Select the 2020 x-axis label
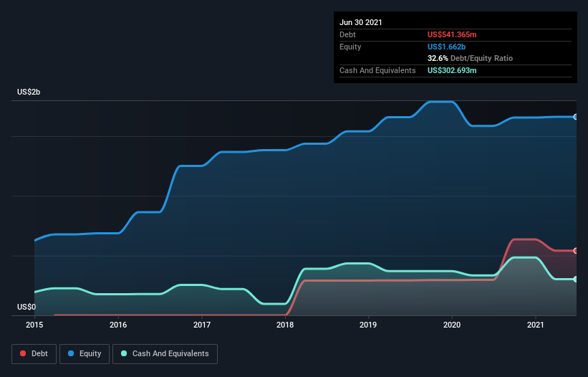The height and width of the screenshot is (377, 588). click(452, 325)
